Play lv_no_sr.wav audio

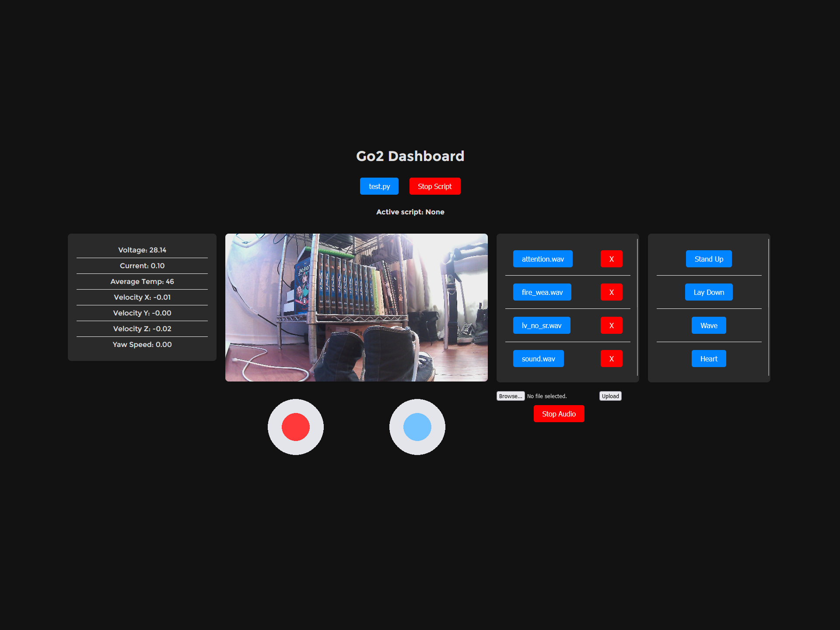pos(541,325)
